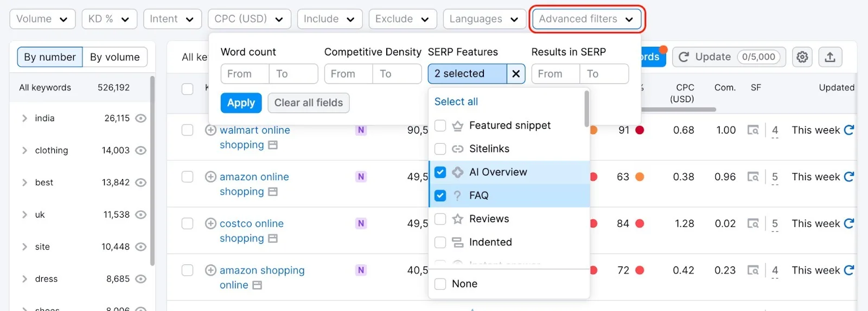The image size is (868, 311).
Task: Select the costco online shopping row checkbox
Action: [x=188, y=224]
